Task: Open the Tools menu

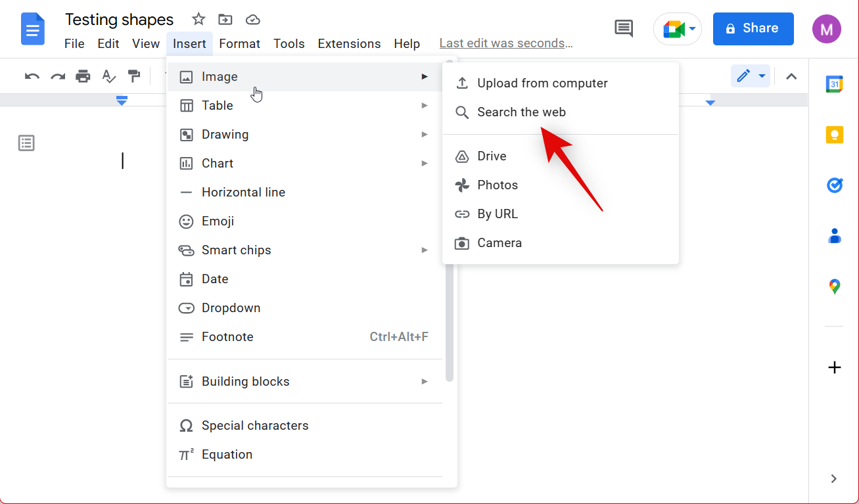Action: 289,44
